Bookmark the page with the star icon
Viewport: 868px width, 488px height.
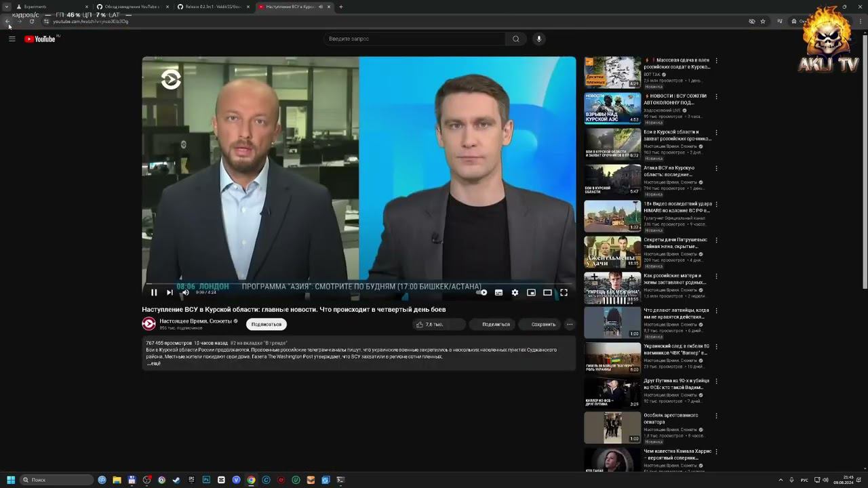click(763, 21)
